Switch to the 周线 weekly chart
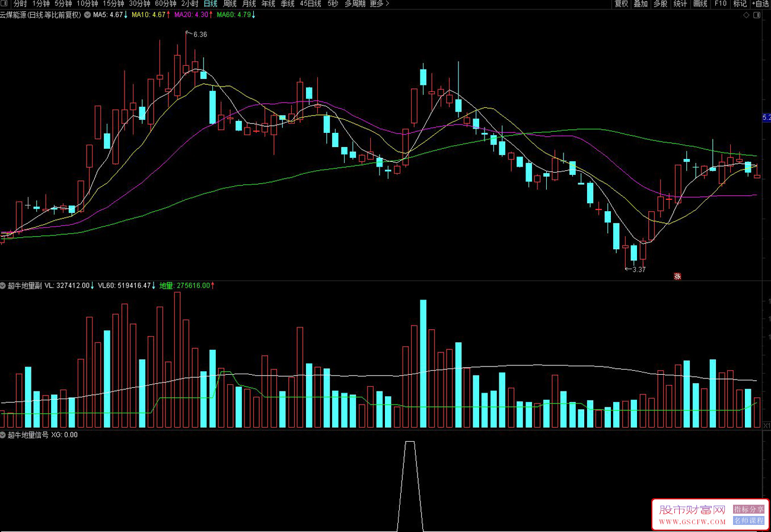 click(x=230, y=4)
